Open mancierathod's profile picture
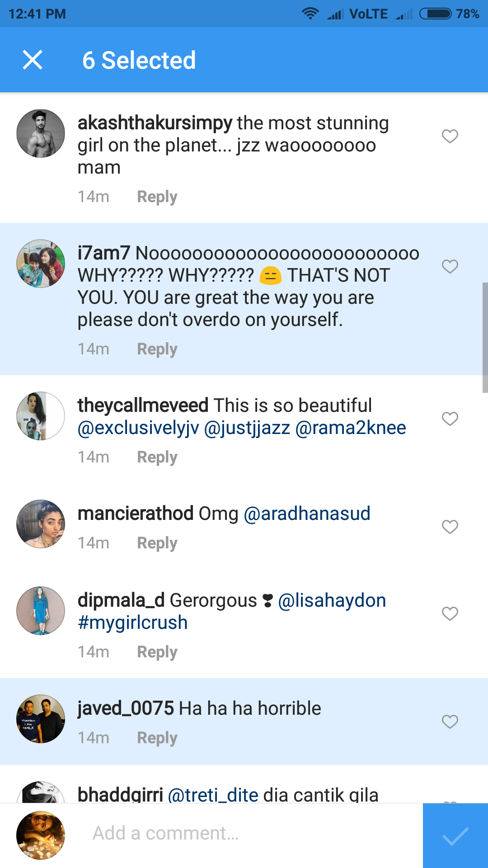The width and height of the screenshot is (488, 868). coord(40,524)
